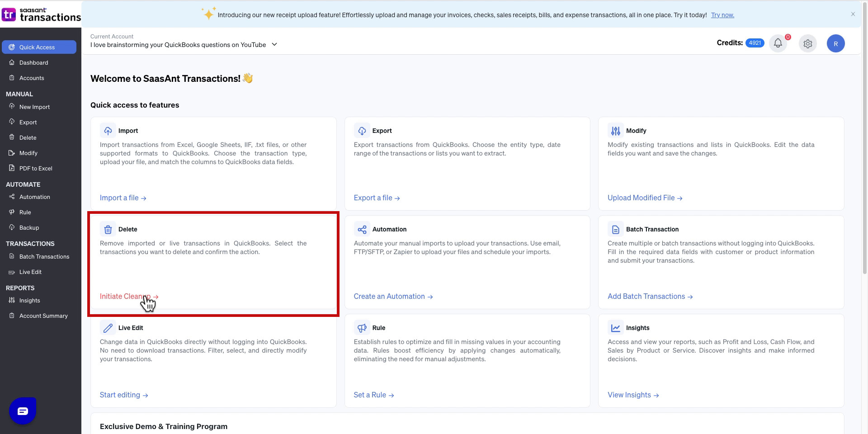Dismiss the receipt upload banner

[x=853, y=14]
